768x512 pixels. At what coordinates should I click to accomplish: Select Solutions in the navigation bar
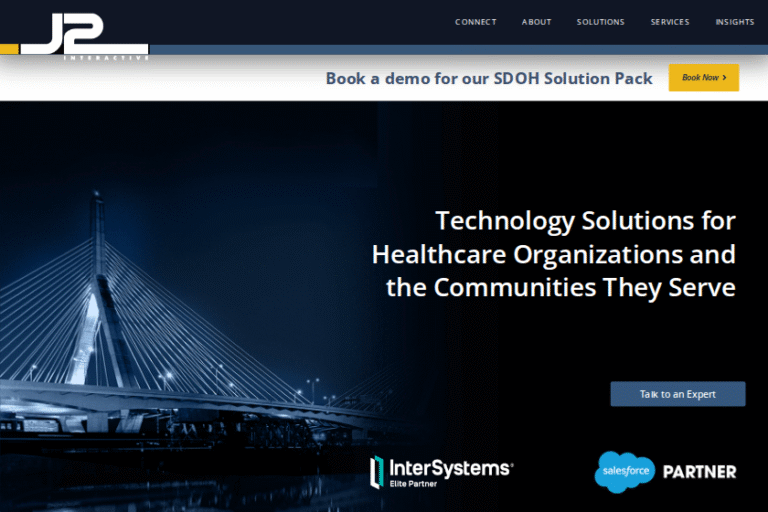600,22
